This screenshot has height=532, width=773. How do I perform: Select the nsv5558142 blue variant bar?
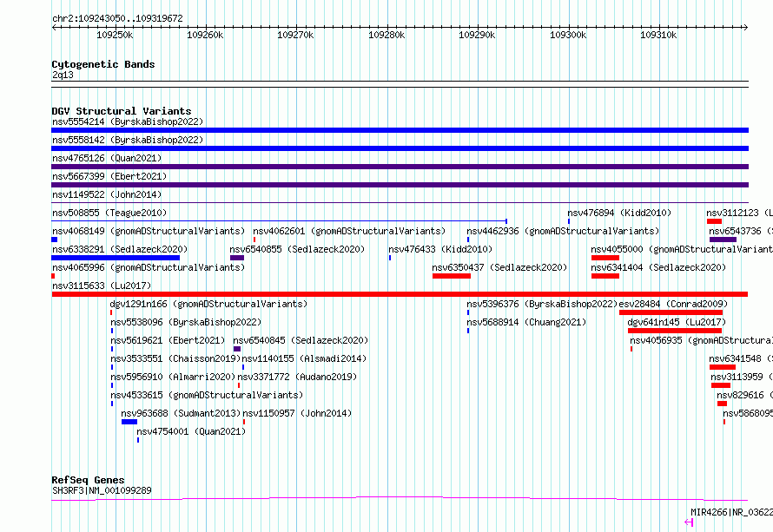coord(400,148)
